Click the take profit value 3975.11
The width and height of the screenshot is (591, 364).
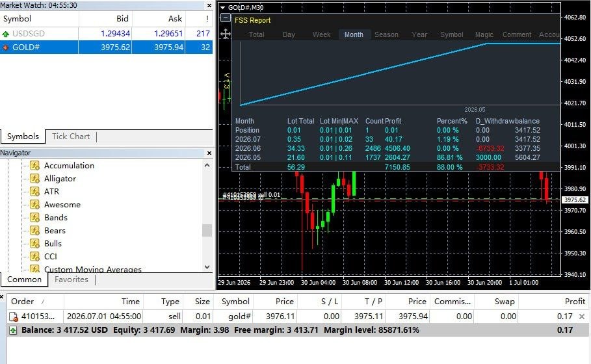[368, 317]
